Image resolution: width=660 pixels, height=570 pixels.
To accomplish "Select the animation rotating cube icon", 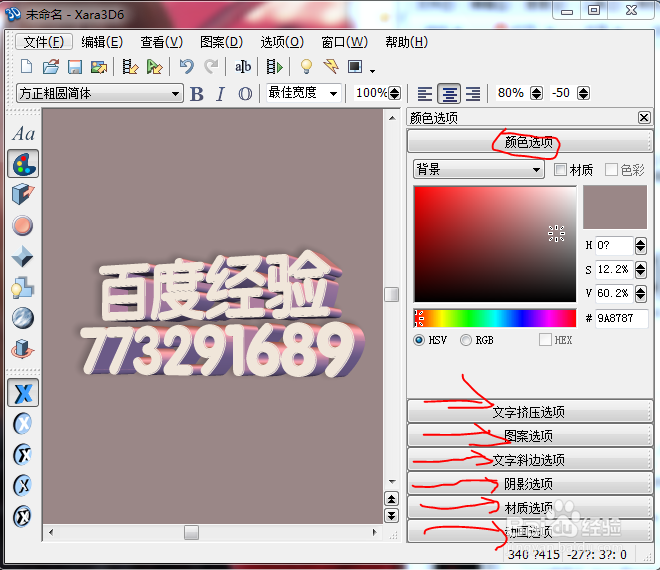I will coord(23,349).
